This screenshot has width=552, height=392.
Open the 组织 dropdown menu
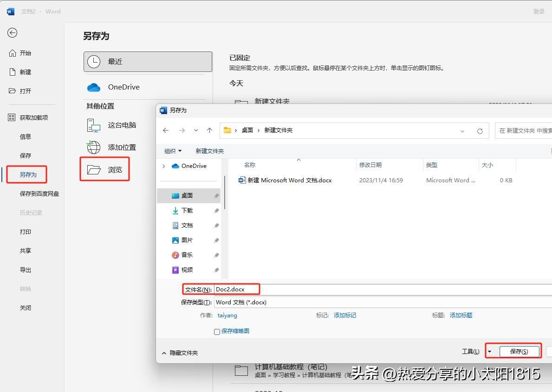[173, 151]
